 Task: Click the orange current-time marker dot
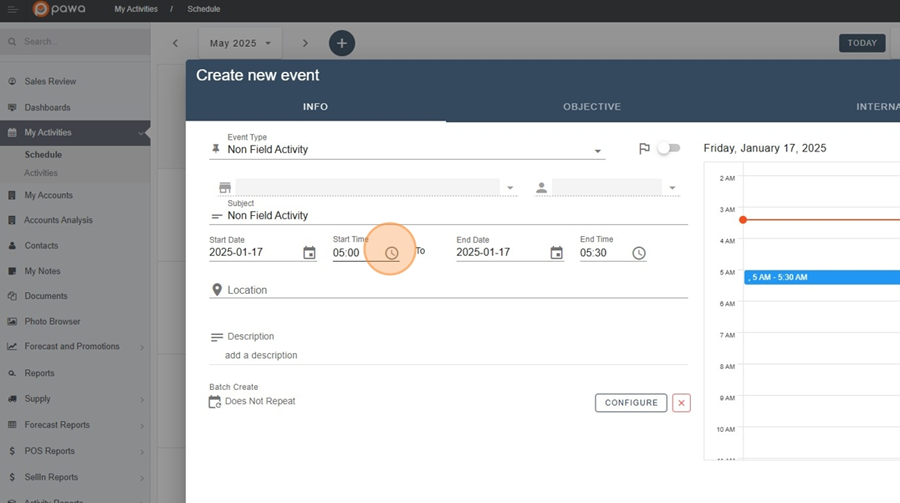point(743,220)
